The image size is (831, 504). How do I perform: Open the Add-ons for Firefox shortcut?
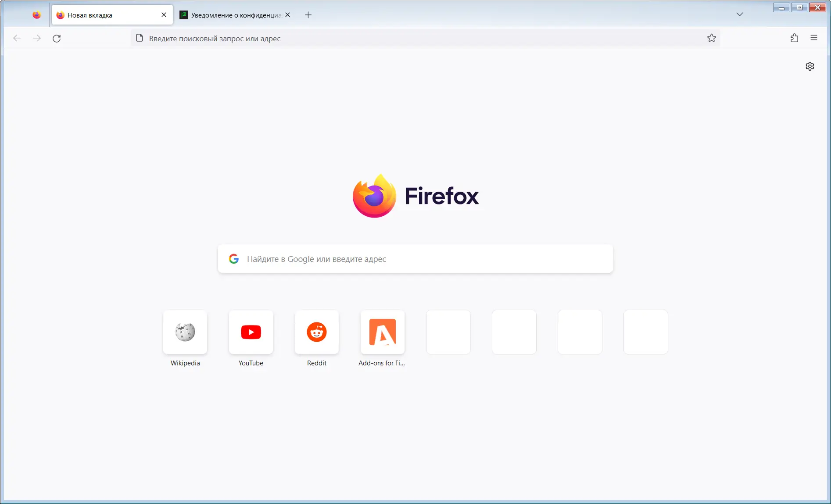coord(382,332)
